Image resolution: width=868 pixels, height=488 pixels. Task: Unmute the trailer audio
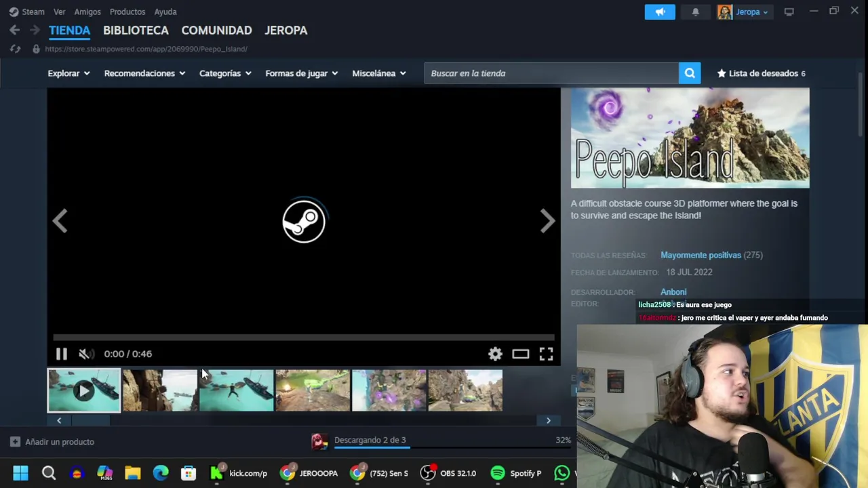click(x=86, y=354)
